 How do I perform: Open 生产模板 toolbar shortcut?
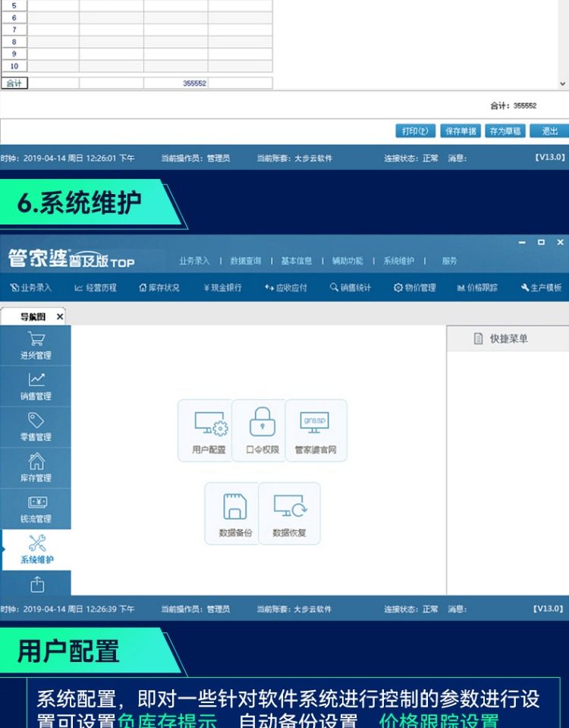pyautogui.click(x=541, y=288)
